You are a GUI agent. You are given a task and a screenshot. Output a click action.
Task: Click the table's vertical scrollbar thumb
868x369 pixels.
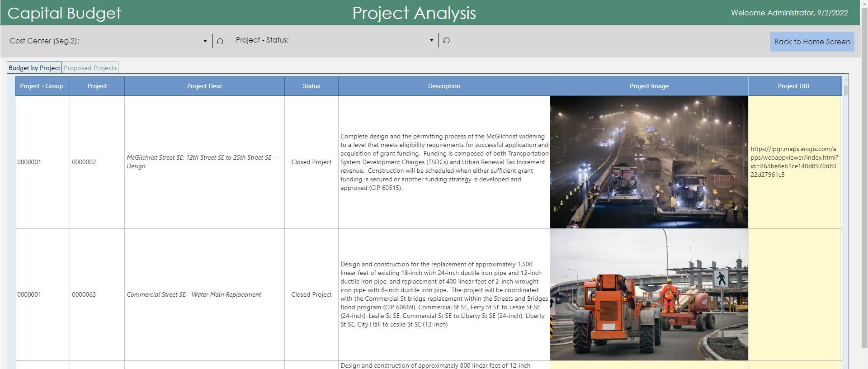pyautogui.click(x=845, y=90)
